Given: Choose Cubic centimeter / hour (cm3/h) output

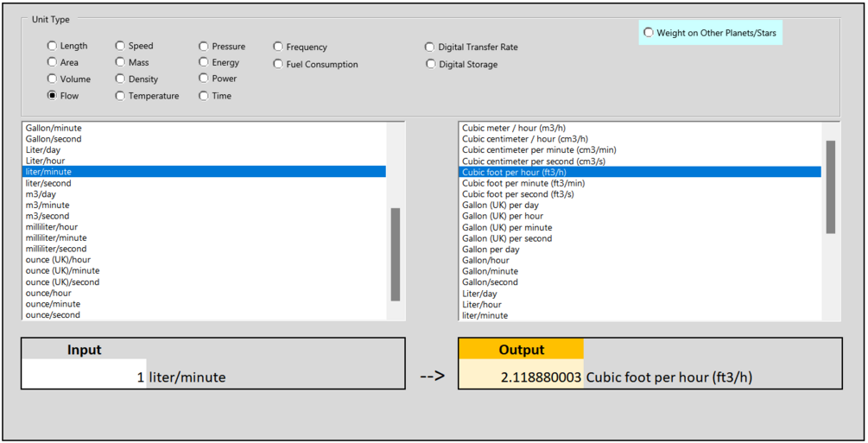Looking at the screenshot, I should coord(640,139).
